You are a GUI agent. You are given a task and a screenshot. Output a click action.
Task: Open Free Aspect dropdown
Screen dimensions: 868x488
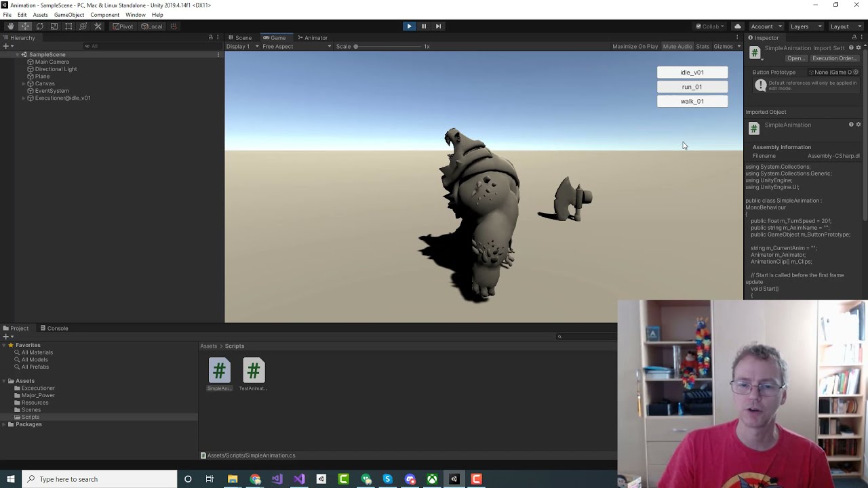[x=296, y=46]
